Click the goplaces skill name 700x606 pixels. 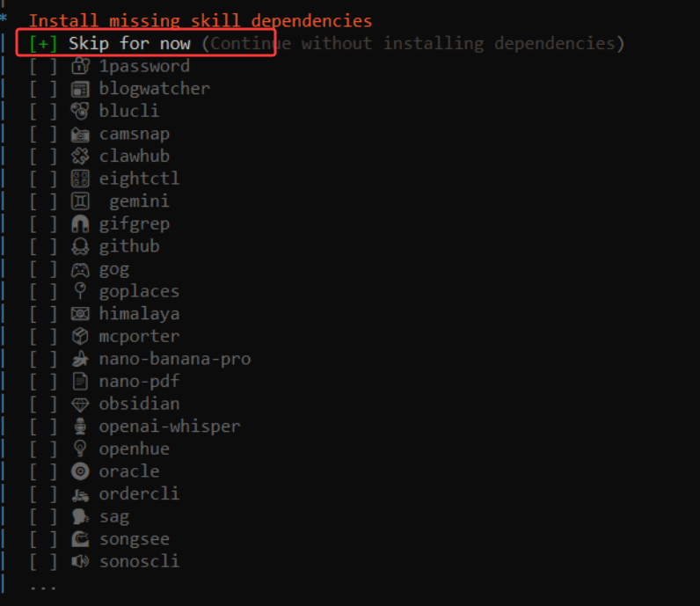(139, 291)
